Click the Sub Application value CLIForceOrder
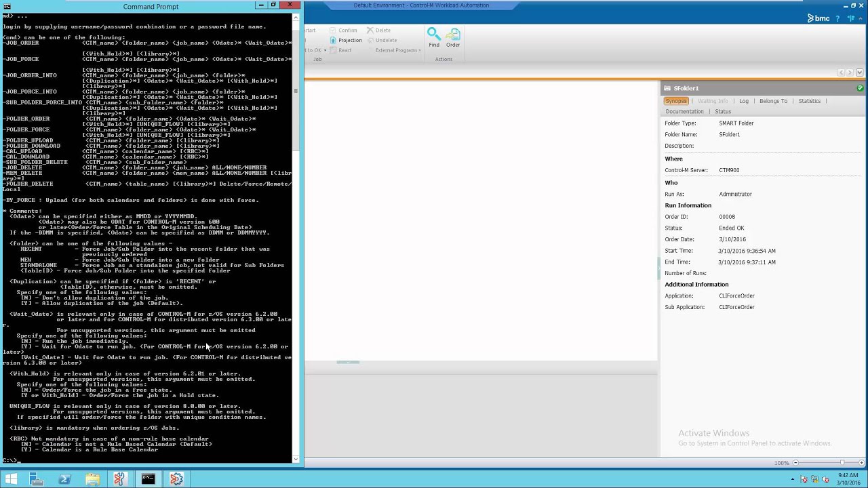Viewport: 868px width, 488px height. click(x=736, y=307)
